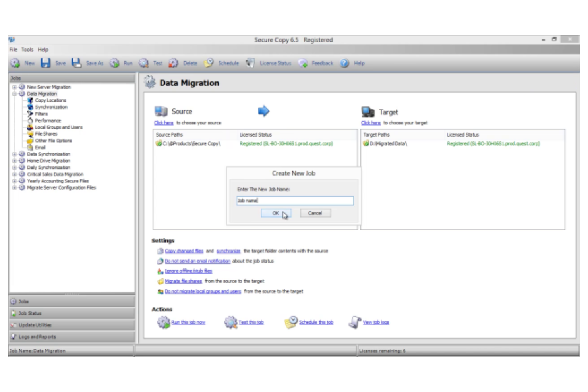Select the Daily Synchronization job label
Viewport: 588px width, 392px height.
pos(48,168)
